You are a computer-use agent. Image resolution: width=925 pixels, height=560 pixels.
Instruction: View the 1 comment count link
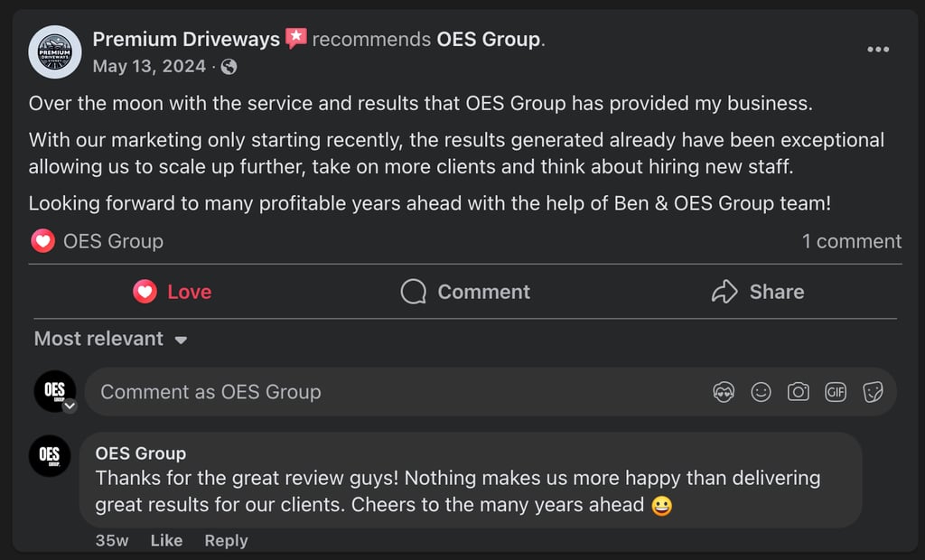tap(851, 241)
